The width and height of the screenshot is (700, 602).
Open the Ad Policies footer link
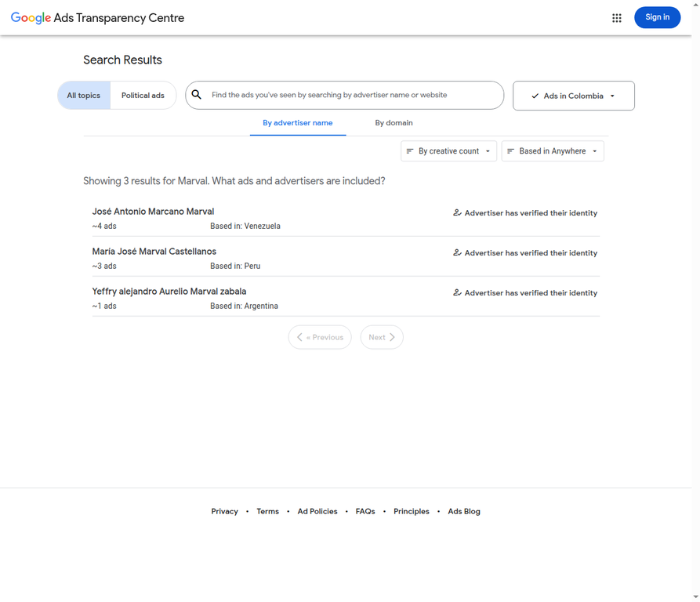pos(317,511)
